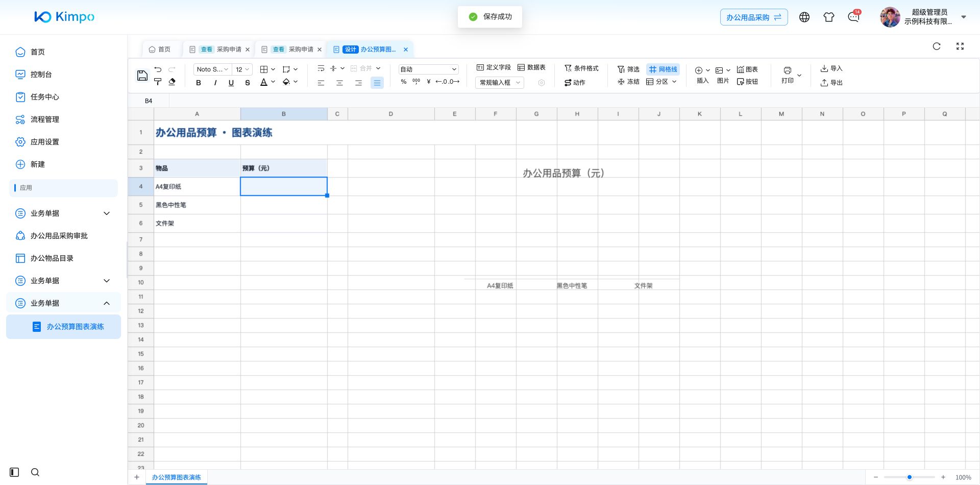Toggle fullscreen mode icon
Viewport: 980px width, 485px height.
pos(960,46)
